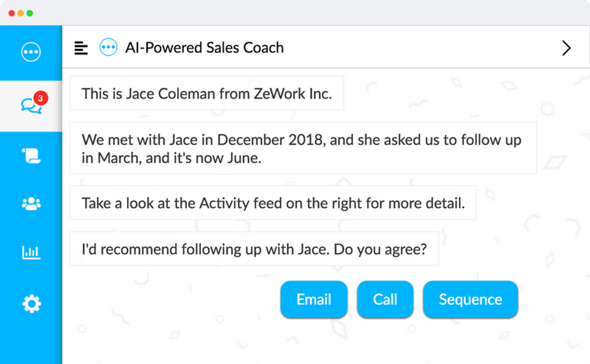
Task: Click the "Do you agree?" recommendation message
Action: [254, 249]
